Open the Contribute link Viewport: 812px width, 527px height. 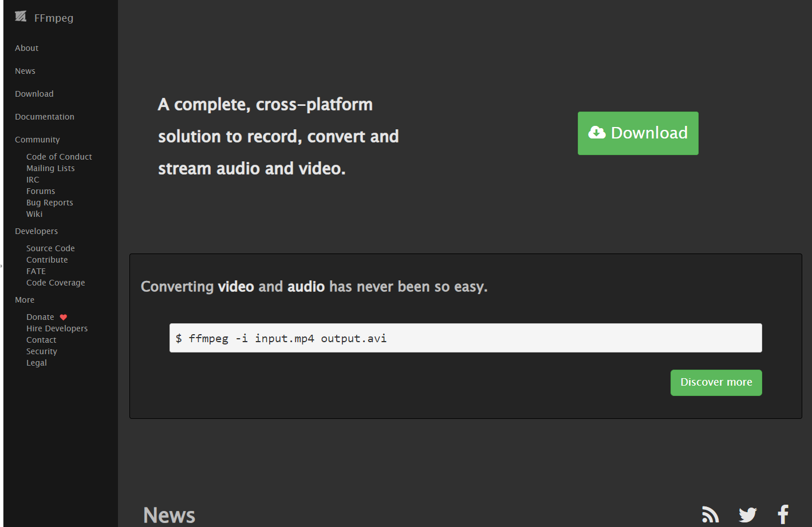coord(47,260)
